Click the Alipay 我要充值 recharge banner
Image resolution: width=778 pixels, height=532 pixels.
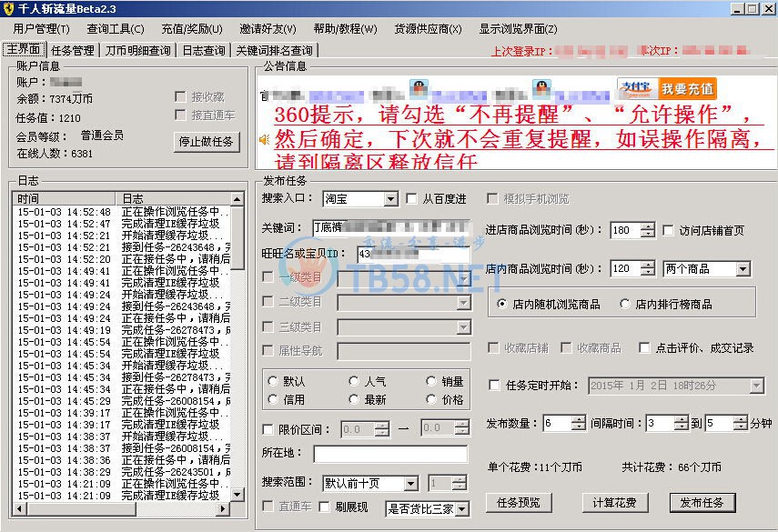point(667,88)
